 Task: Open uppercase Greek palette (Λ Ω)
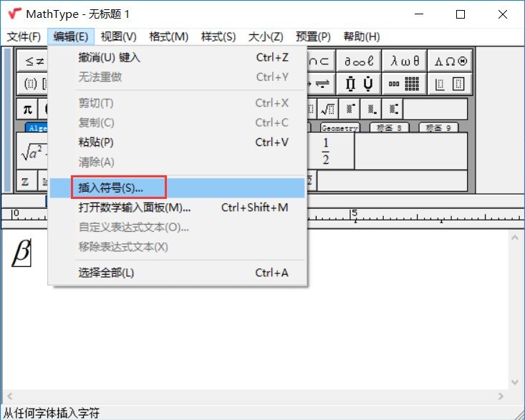(451, 61)
